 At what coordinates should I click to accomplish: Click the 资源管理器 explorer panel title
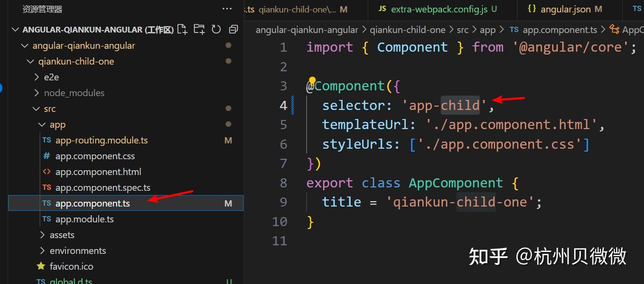43,9
